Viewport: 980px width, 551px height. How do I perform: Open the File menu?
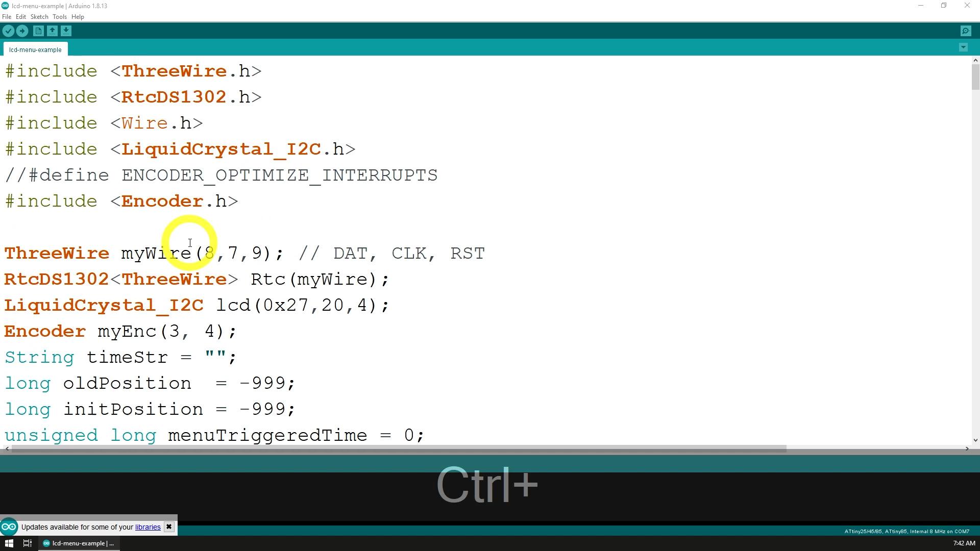click(x=8, y=16)
